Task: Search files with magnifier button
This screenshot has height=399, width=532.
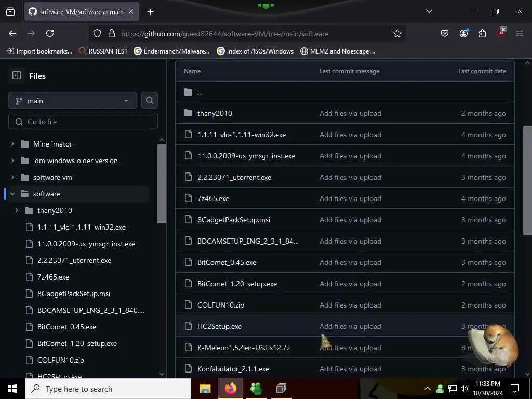Action: (x=150, y=100)
